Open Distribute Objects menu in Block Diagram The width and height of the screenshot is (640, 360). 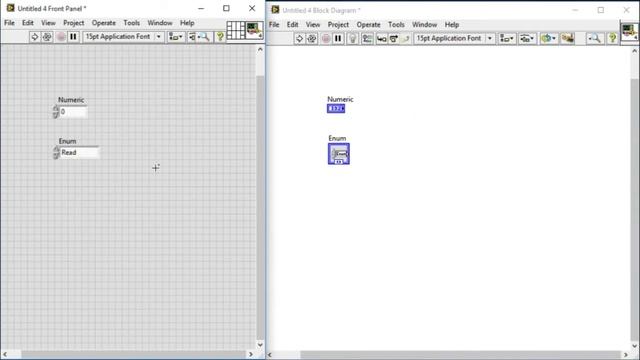tap(527, 39)
